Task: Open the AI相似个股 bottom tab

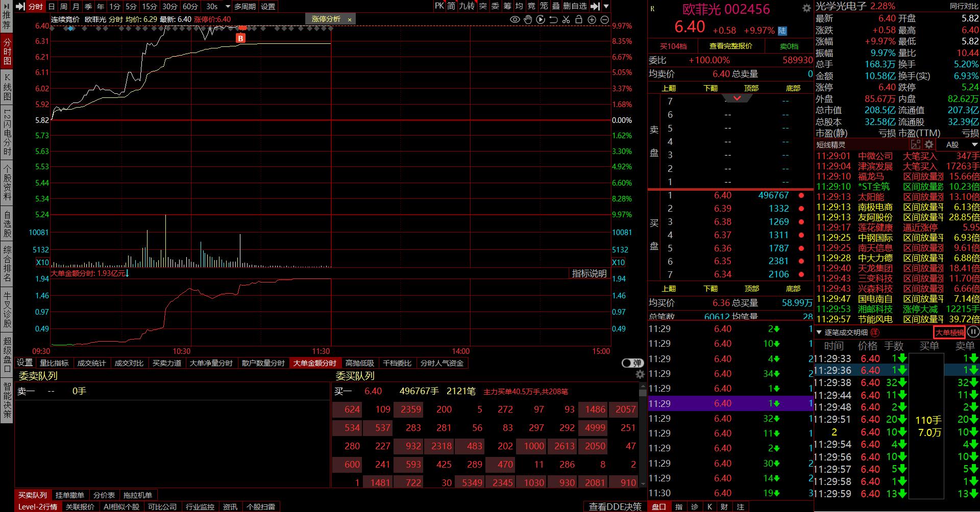Action: click(x=121, y=507)
